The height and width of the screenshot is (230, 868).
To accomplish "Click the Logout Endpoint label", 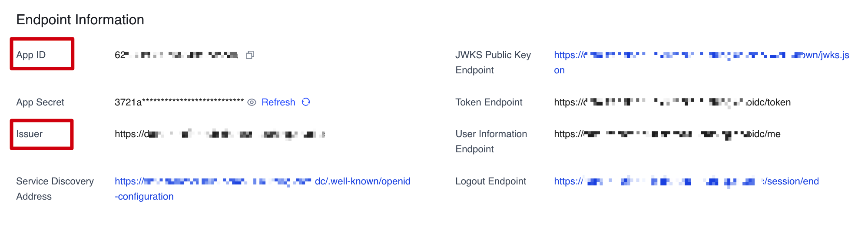I will pyautogui.click(x=490, y=181).
